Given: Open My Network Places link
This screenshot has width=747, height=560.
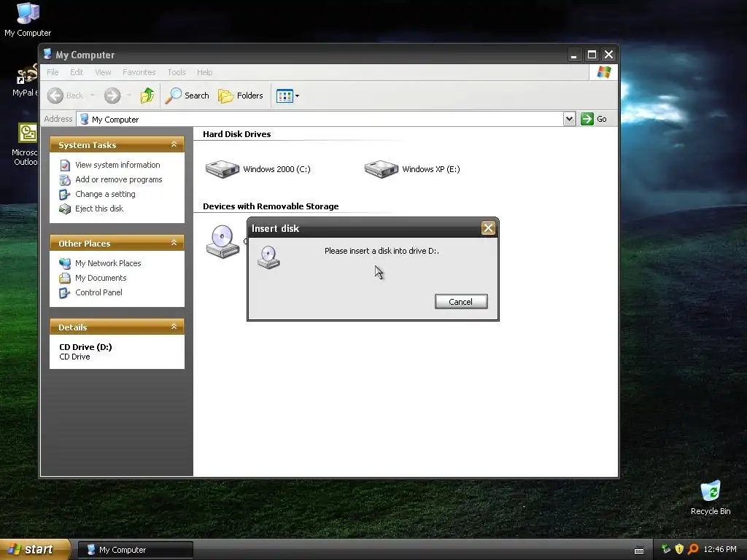Looking at the screenshot, I should (x=108, y=263).
